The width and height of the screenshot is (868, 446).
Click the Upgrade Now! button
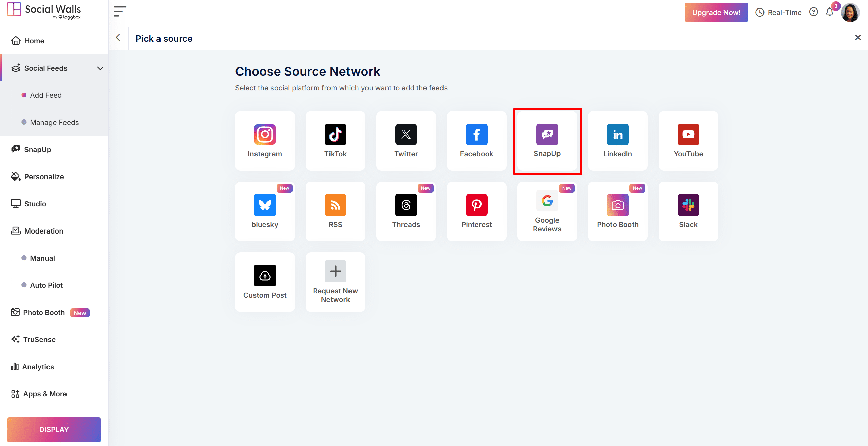[716, 12]
